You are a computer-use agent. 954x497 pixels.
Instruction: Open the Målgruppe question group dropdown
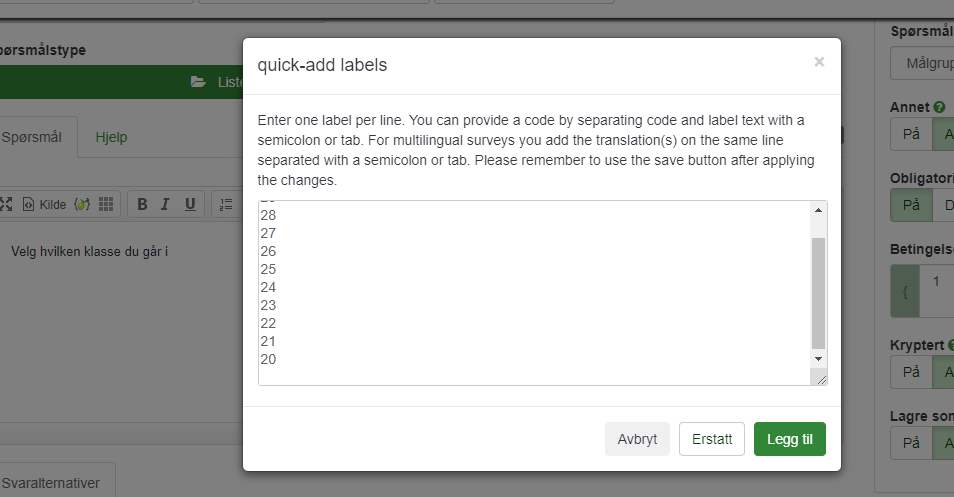(922, 64)
